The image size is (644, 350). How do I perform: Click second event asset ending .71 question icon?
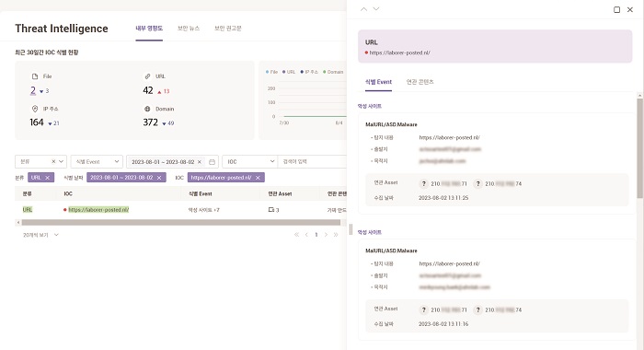[x=424, y=309]
